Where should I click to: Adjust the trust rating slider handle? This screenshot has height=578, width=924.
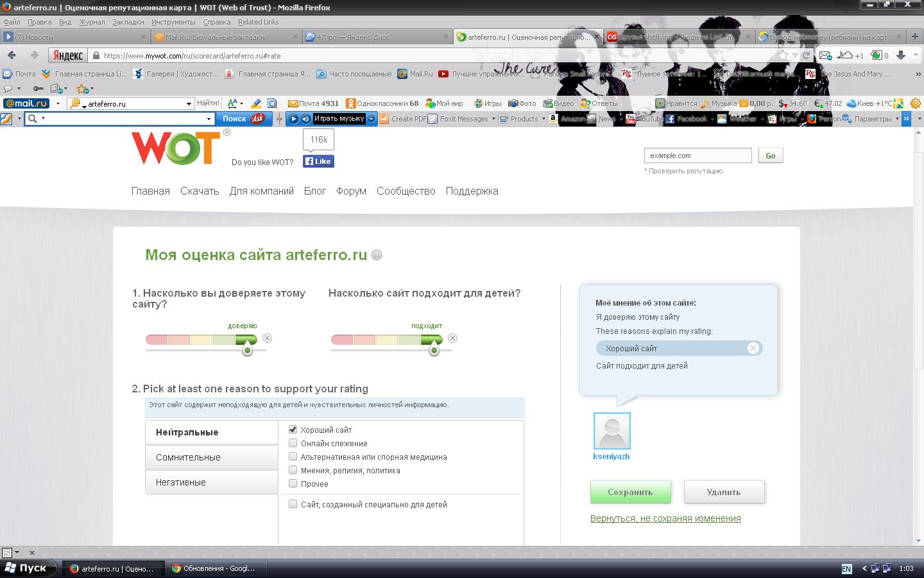(x=247, y=350)
